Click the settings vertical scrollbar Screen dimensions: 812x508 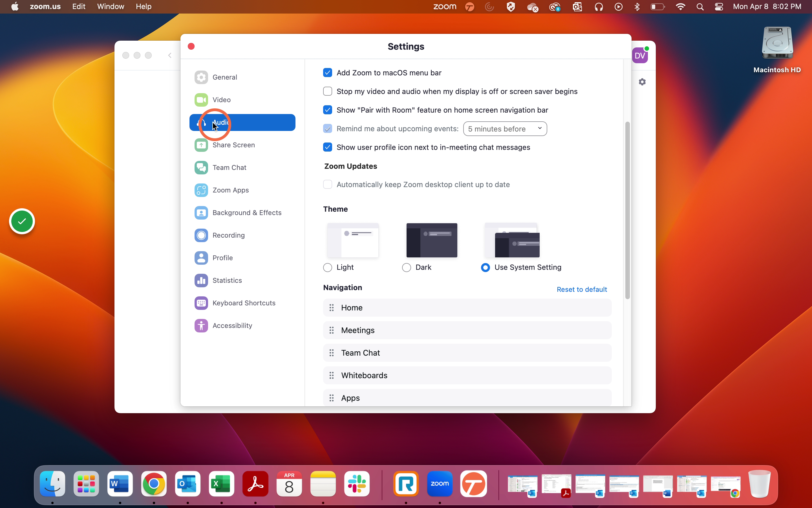click(627, 210)
